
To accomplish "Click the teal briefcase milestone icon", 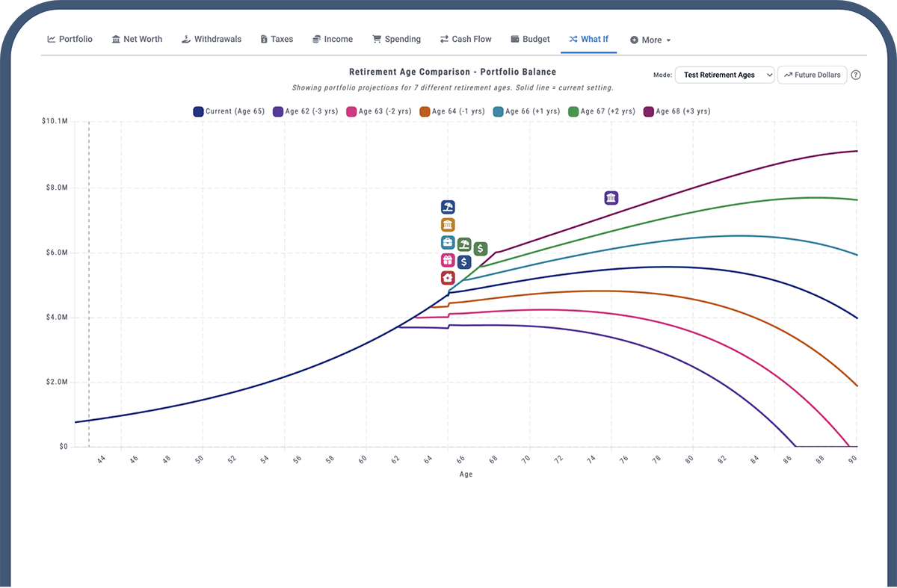I will tap(447, 242).
